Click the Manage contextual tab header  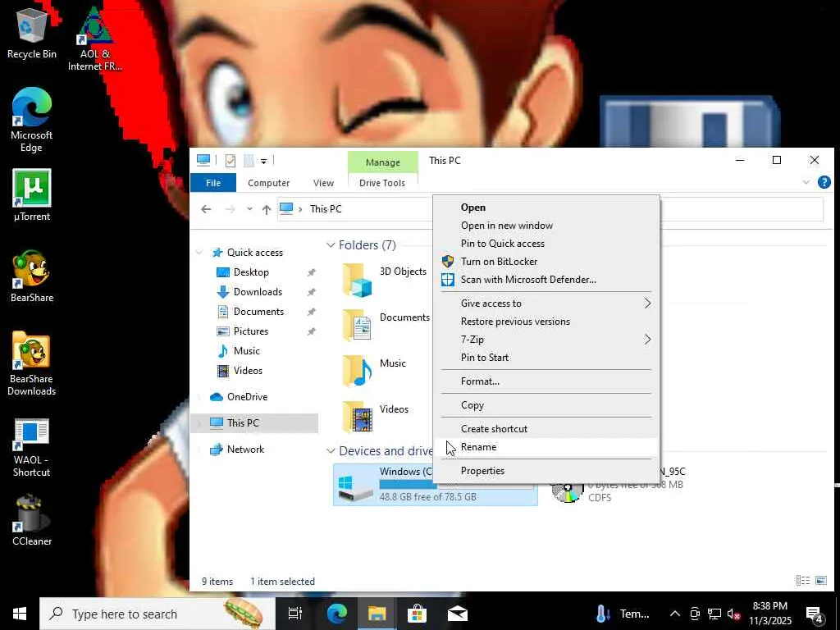point(382,162)
